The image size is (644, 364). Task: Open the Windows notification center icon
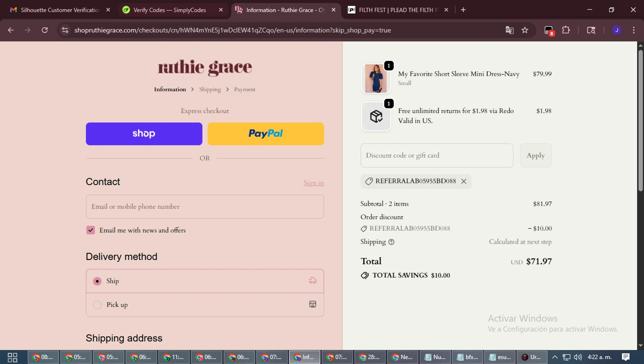(626, 357)
